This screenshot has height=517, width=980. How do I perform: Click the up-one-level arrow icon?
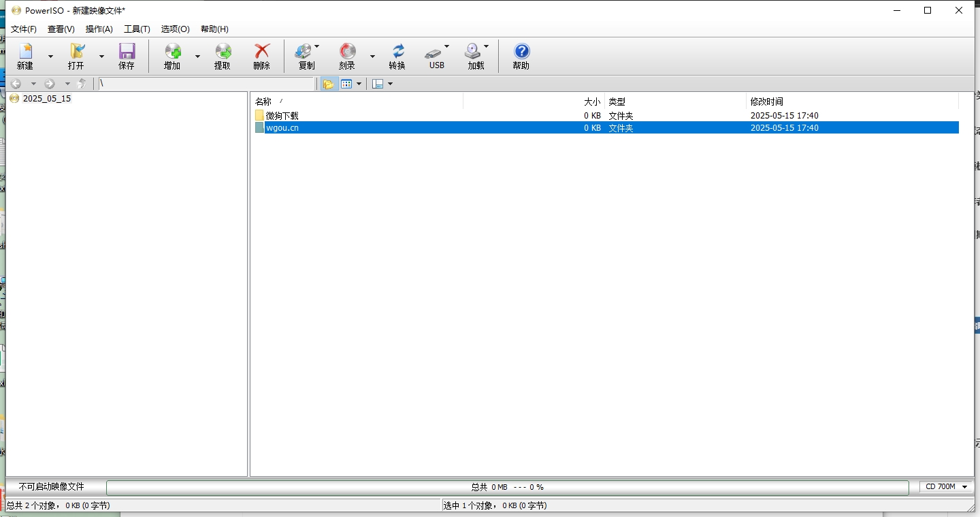tap(82, 84)
